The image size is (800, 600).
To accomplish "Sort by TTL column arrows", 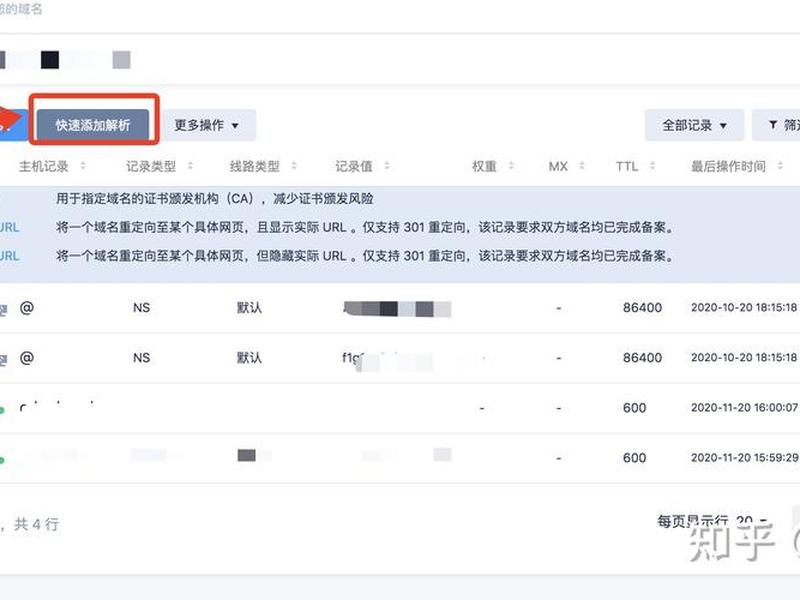I will (652, 166).
